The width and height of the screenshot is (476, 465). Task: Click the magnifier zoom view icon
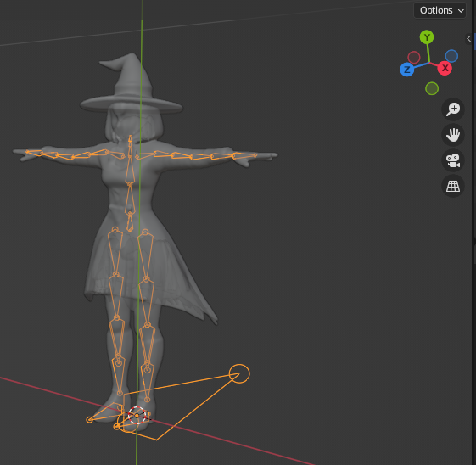click(452, 109)
